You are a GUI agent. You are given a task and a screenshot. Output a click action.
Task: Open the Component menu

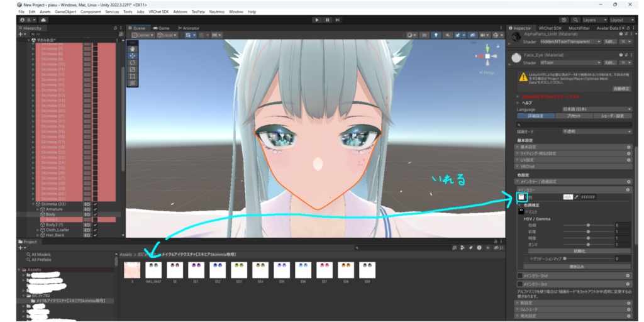point(91,12)
